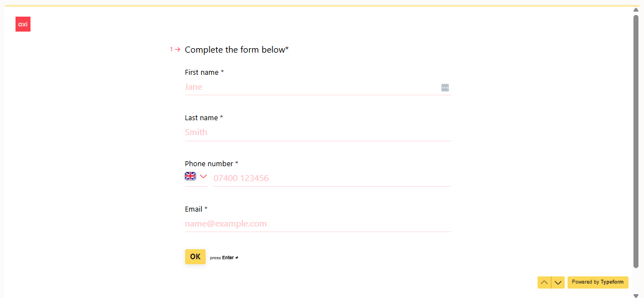Click the UK flag icon
The height and width of the screenshot is (298, 644).
190,176
